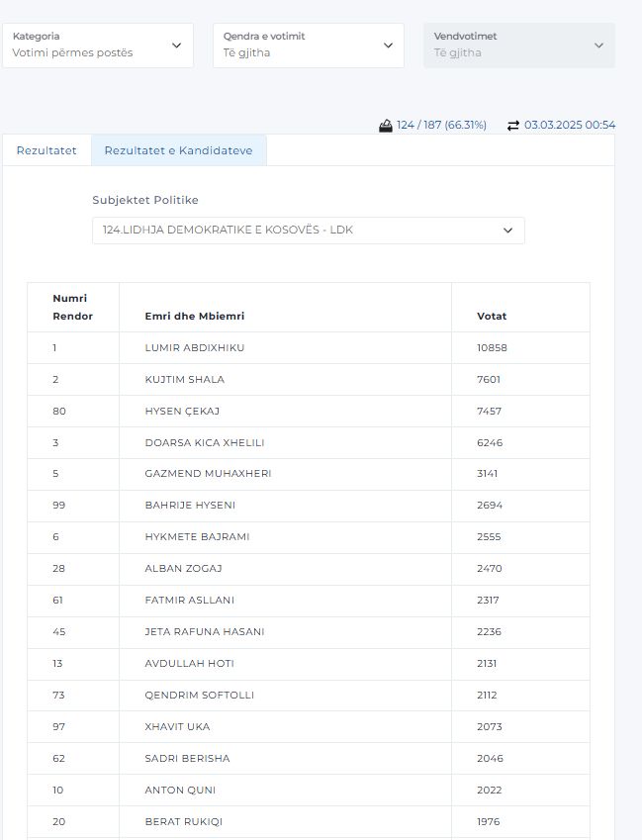Click the Numri Rendor column header
The width and height of the screenshot is (642, 840).
coord(72,307)
